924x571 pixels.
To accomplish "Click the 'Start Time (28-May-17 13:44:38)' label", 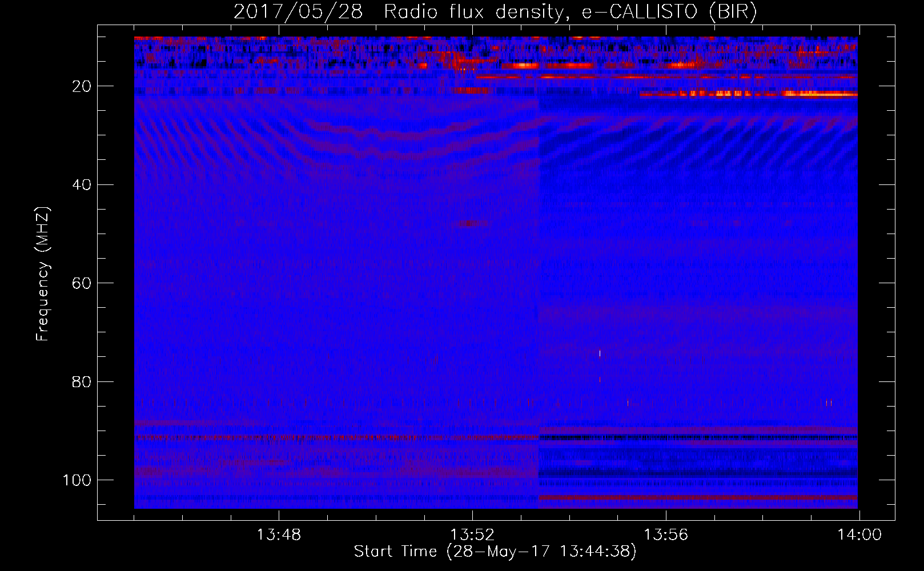I will (x=495, y=552).
